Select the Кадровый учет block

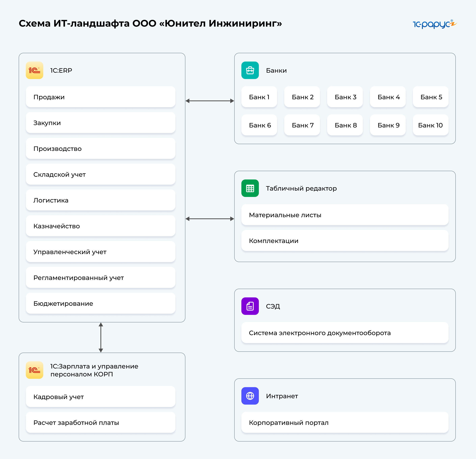click(x=101, y=397)
